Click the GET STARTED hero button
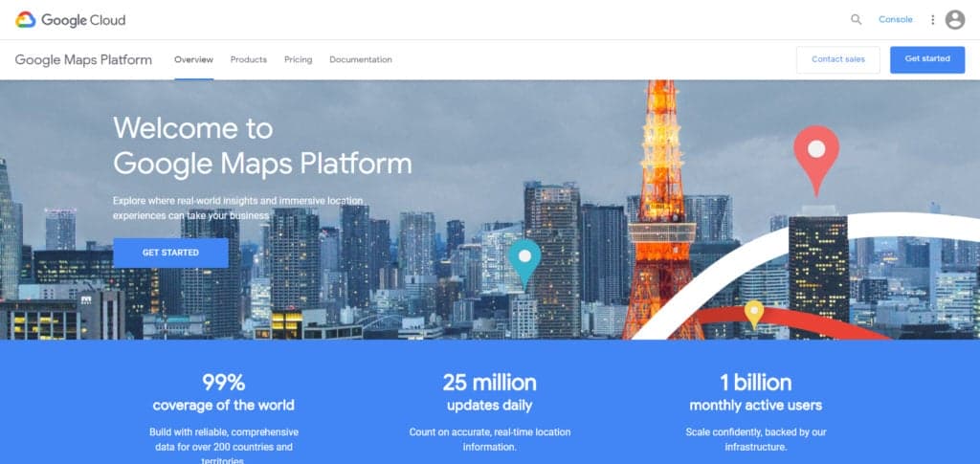 click(170, 253)
